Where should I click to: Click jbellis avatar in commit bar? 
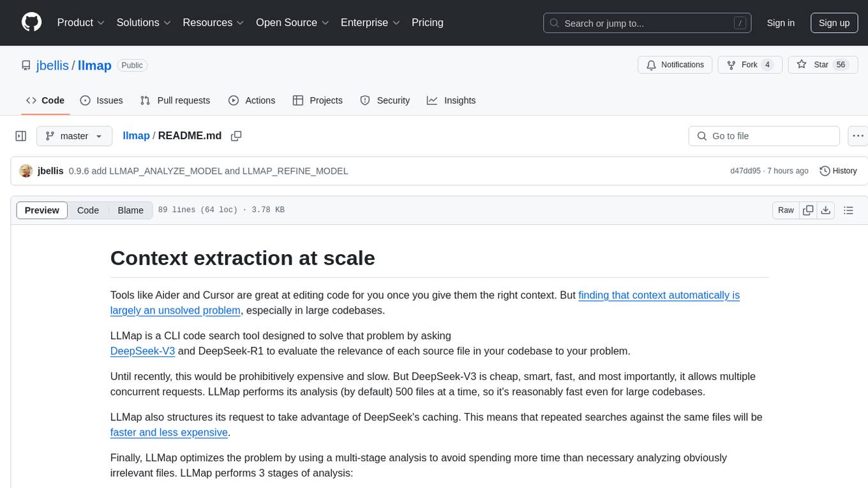(26, 171)
